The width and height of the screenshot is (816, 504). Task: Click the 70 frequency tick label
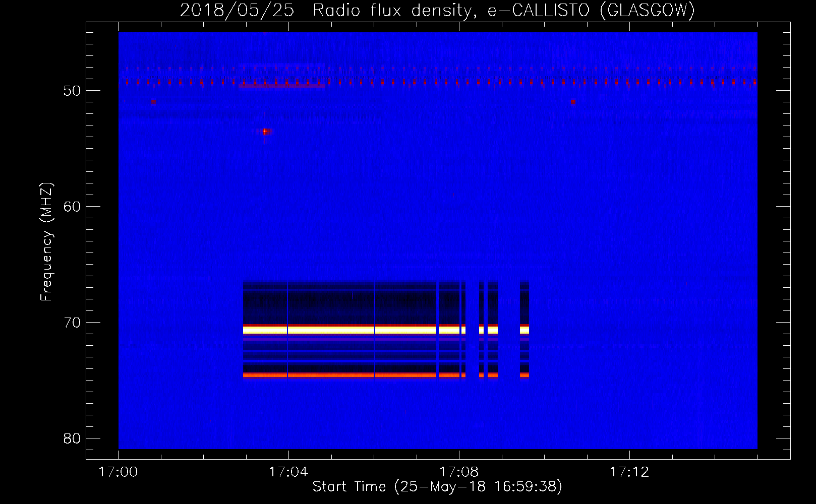(x=72, y=323)
